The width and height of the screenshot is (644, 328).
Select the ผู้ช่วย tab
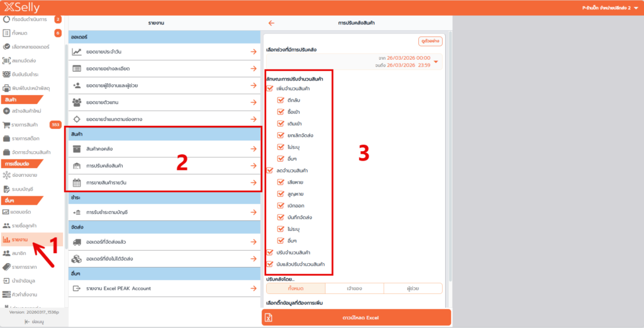(413, 288)
